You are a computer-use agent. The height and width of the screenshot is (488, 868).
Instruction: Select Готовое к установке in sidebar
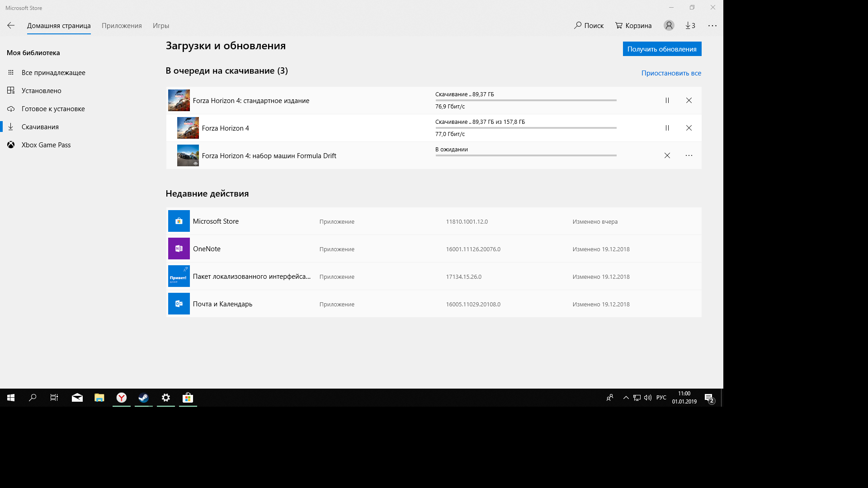tap(53, 109)
